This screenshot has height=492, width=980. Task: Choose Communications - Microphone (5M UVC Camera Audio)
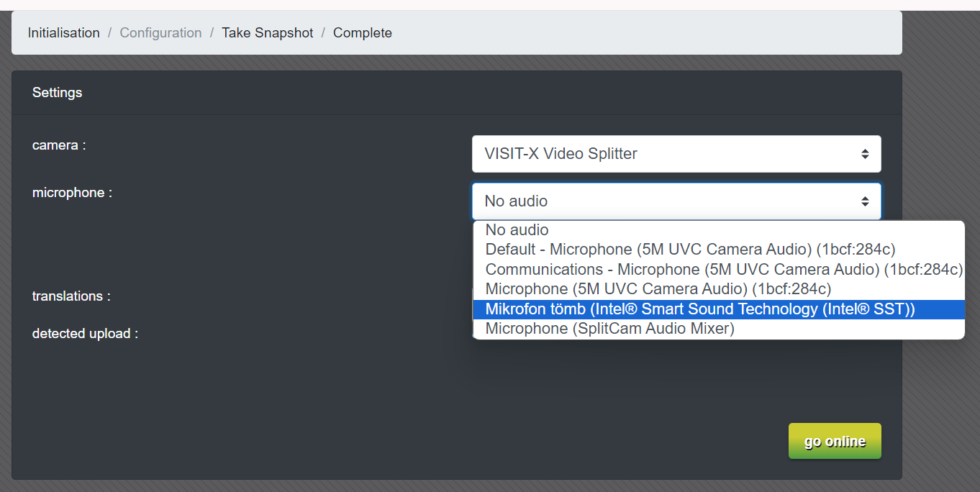719,270
